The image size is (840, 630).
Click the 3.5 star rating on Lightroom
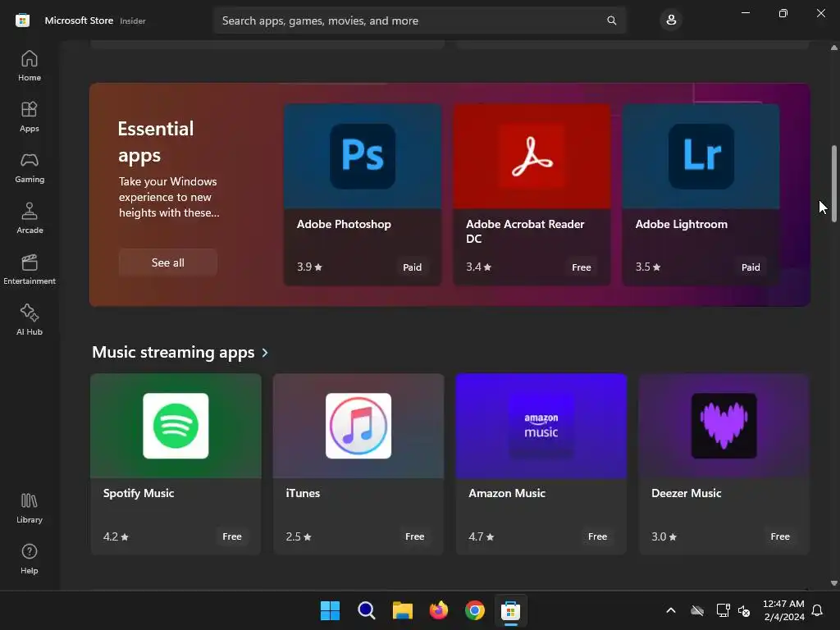coord(648,267)
